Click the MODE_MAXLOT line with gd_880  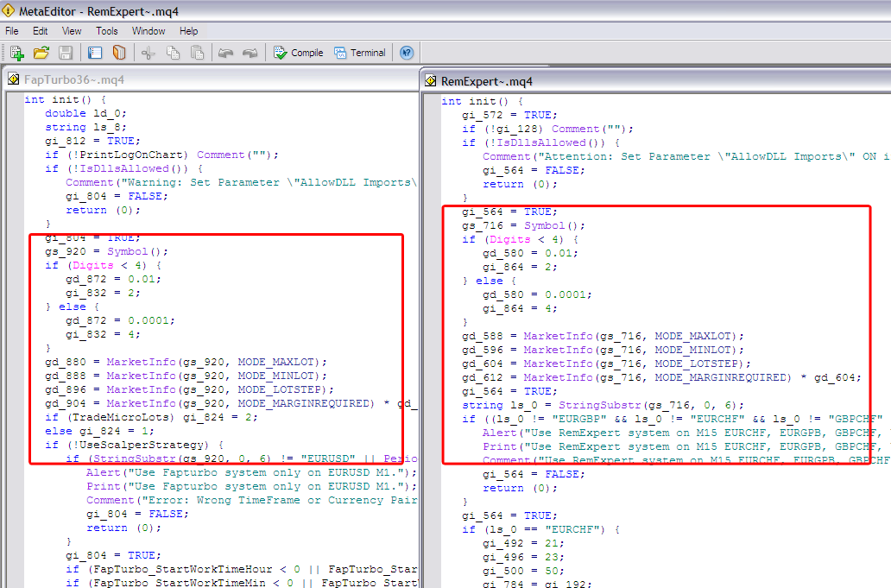[186, 362]
